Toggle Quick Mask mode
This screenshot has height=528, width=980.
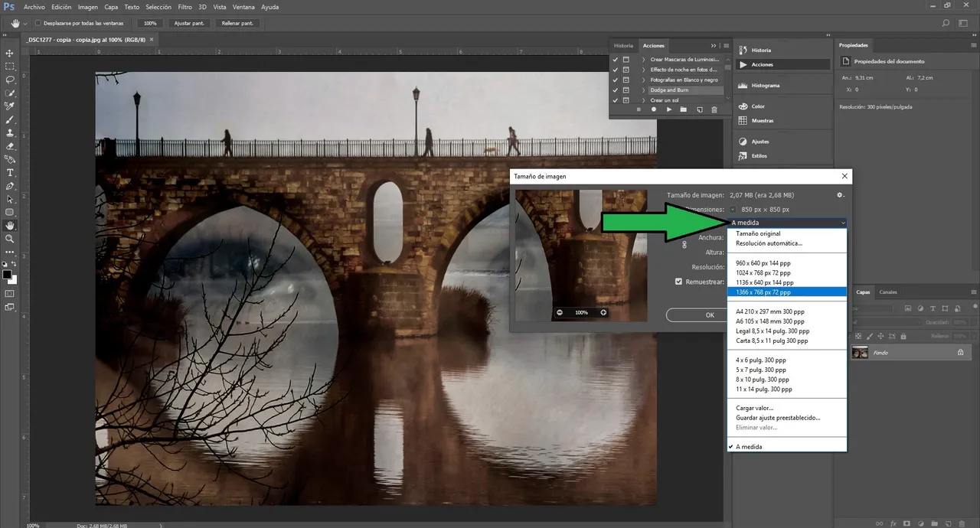10,293
